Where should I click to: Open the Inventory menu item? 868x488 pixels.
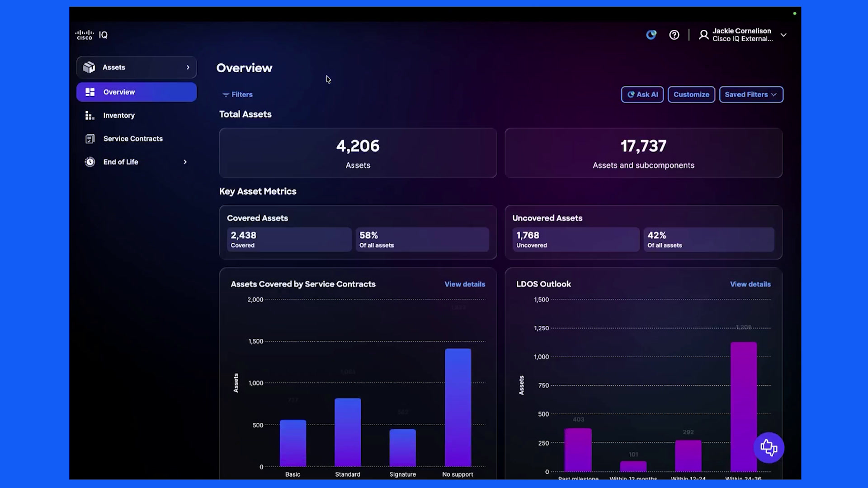pyautogui.click(x=137, y=115)
